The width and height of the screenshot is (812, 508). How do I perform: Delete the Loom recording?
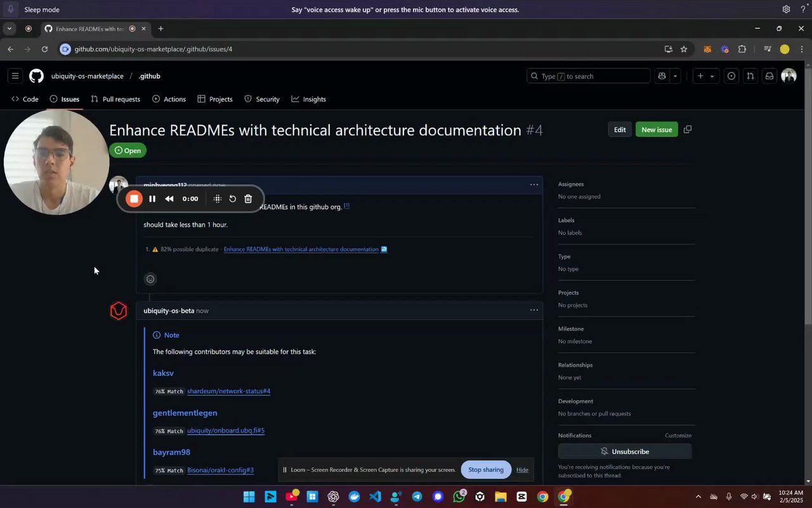[x=248, y=199]
